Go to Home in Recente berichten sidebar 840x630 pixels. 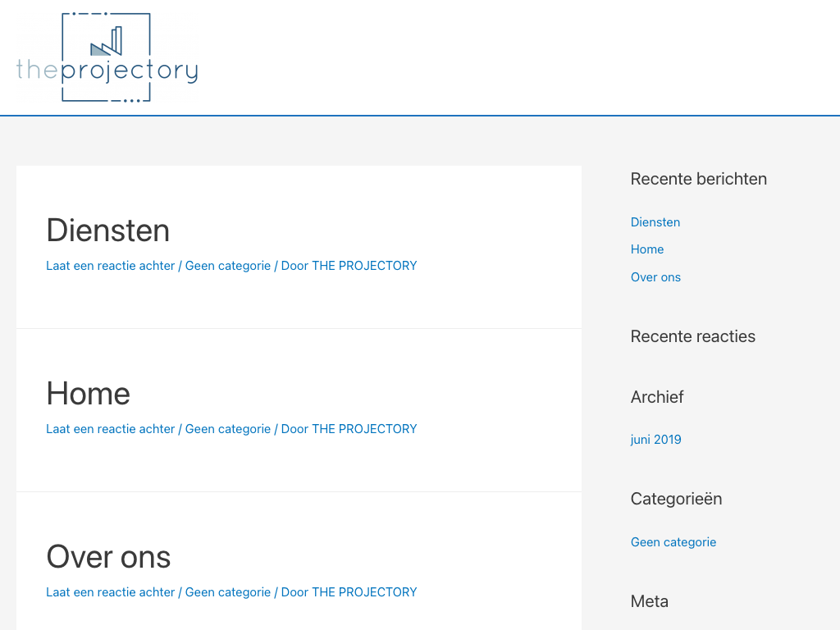click(x=647, y=249)
